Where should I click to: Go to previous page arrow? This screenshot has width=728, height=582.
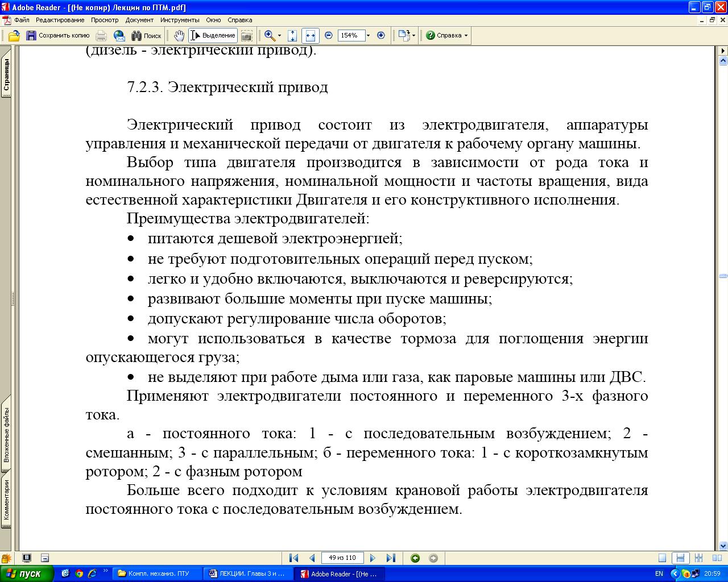pyautogui.click(x=312, y=558)
